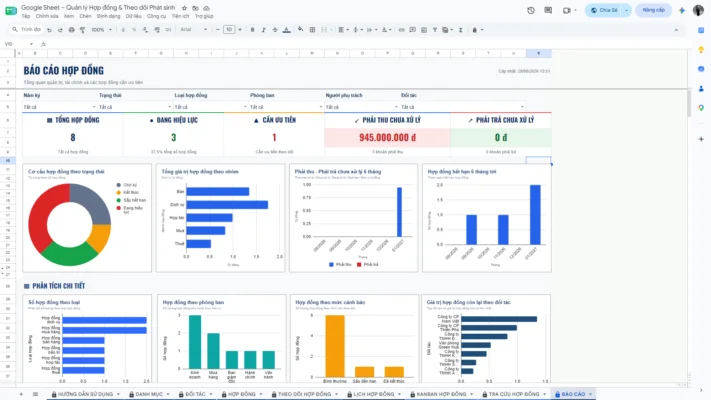The image size is (711, 400).
Task: Print the spreadsheet
Action: click(x=71, y=30)
